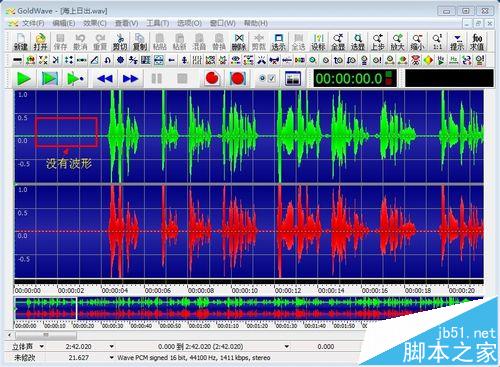
Task: Open the 查看(V) menu
Action: coord(126,23)
